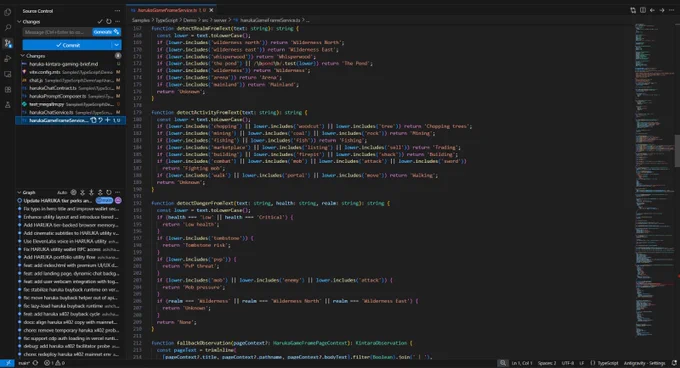680x368 pixels.
Task: Click the split editor icon
Action: [x=643, y=10]
